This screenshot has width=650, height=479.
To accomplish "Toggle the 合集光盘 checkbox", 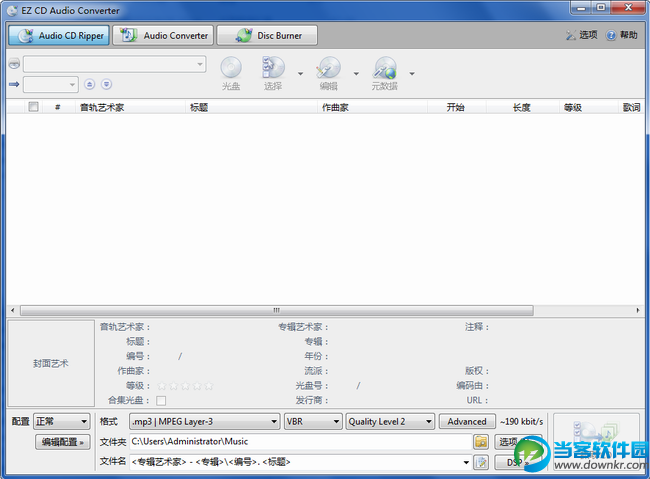I will tap(161, 401).
